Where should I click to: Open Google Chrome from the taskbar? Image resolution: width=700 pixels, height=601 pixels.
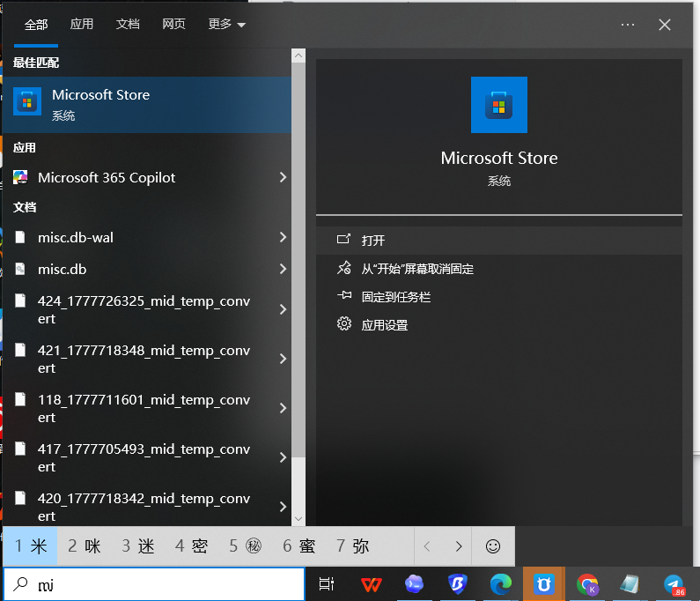pos(587,584)
